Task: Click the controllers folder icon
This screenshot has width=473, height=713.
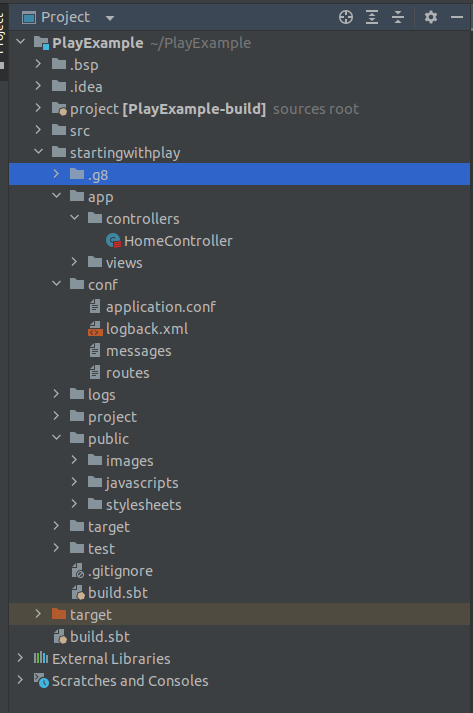Action: pyautogui.click(x=95, y=218)
